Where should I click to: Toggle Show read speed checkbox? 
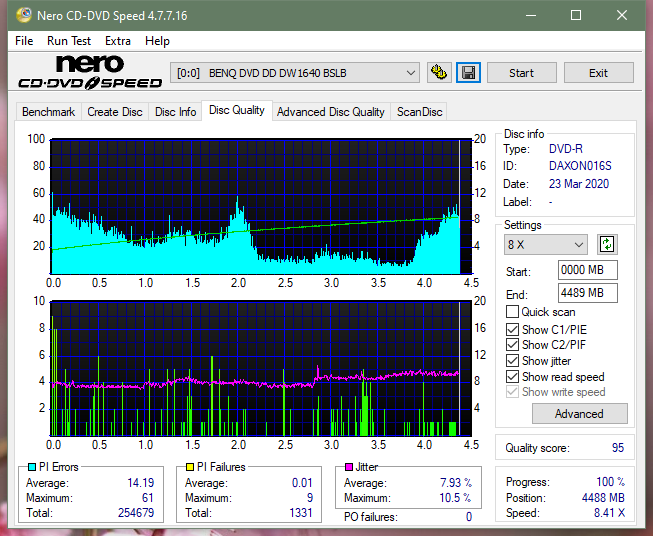[x=512, y=376]
